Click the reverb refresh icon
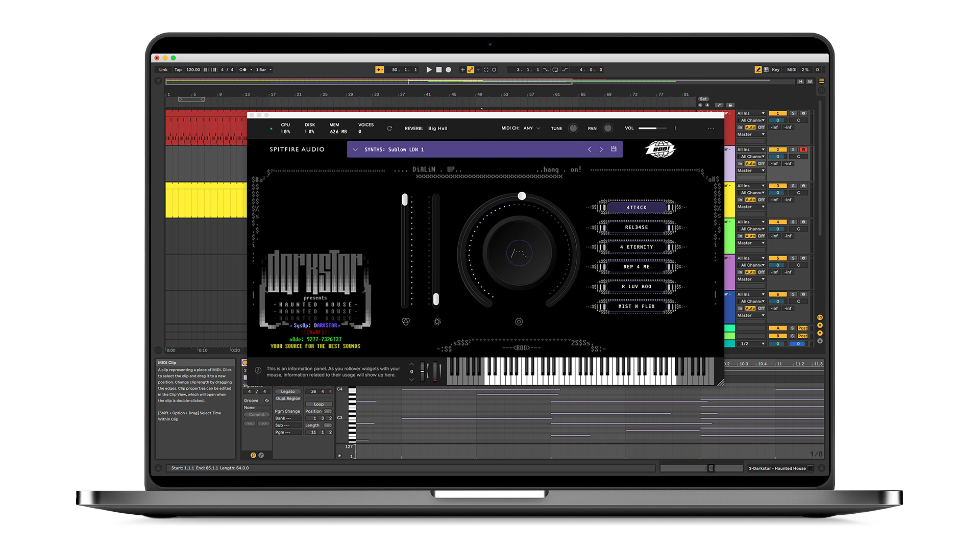The height and width of the screenshot is (551, 980). [x=389, y=129]
